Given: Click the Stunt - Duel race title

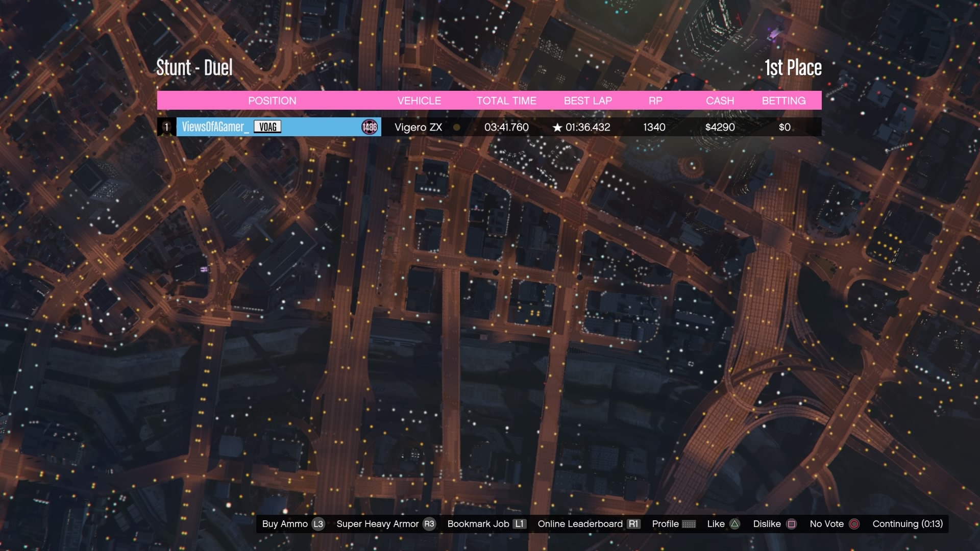Looking at the screenshot, I should [x=194, y=67].
